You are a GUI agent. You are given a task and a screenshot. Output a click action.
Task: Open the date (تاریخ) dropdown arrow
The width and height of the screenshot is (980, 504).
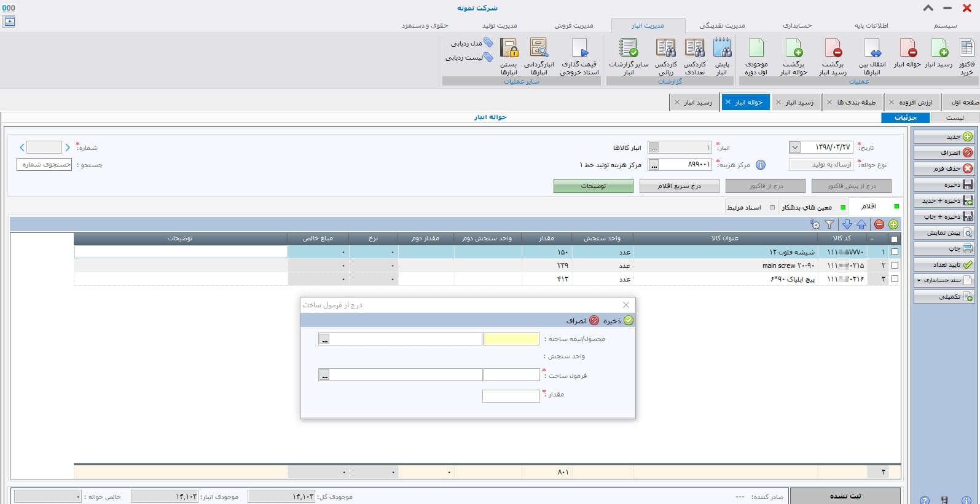[x=794, y=148]
